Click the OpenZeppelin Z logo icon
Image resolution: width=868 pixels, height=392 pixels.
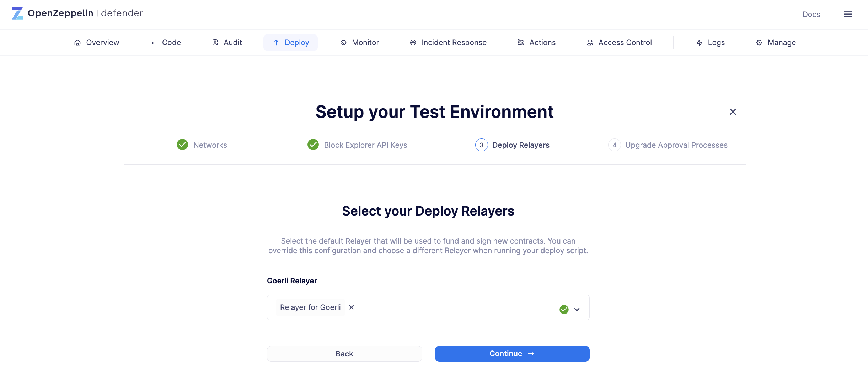17,13
